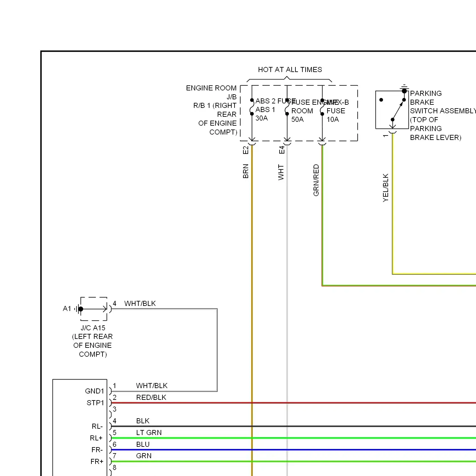Select the GRN/RED wire label
The width and height of the screenshot is (476, 476).
(316, 180)
